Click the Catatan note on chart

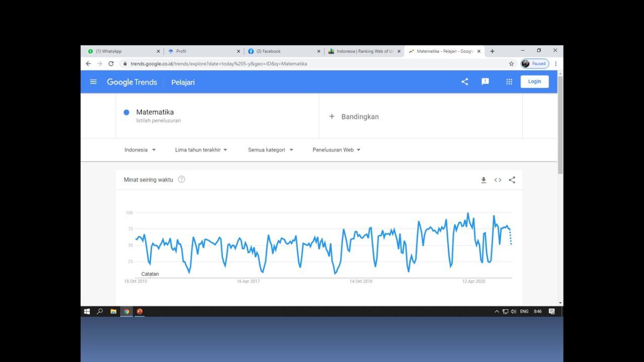pyautogui.click(x=150, y=274)
